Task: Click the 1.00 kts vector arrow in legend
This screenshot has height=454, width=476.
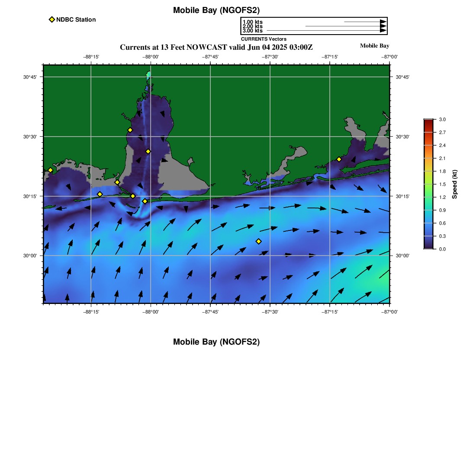Action: pyautogui.click(x=365, y=22)
